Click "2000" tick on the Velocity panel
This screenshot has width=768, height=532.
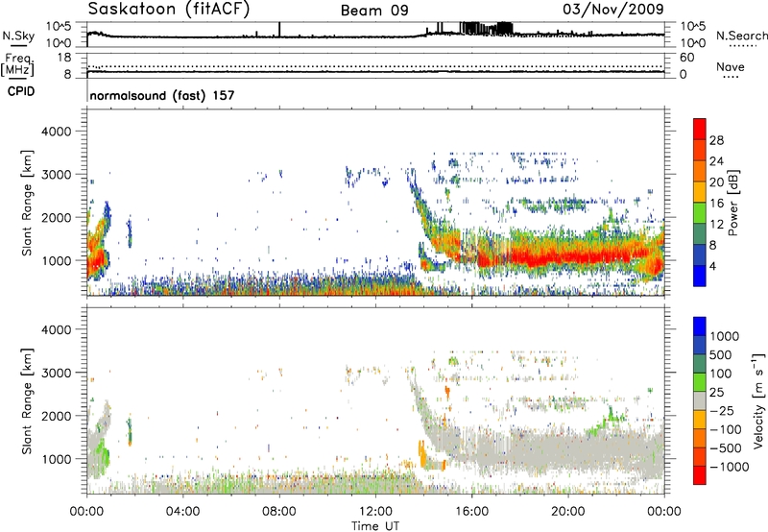pos(56,416)
